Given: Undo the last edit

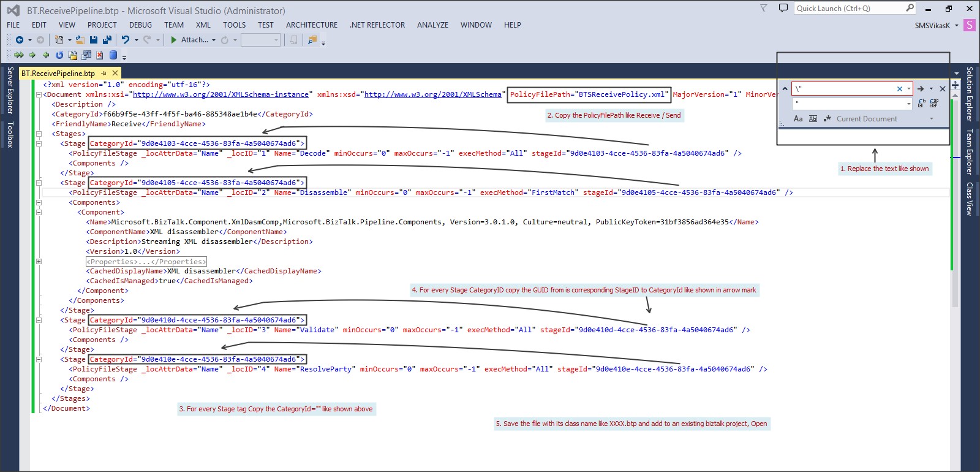Looking at the screenshot, I should [126, 40].
